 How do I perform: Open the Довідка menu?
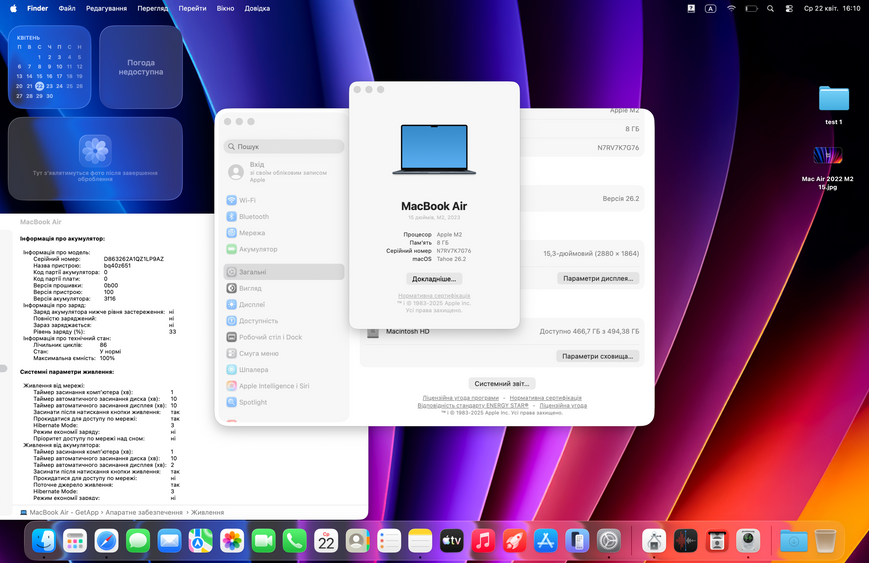[257, 8]
